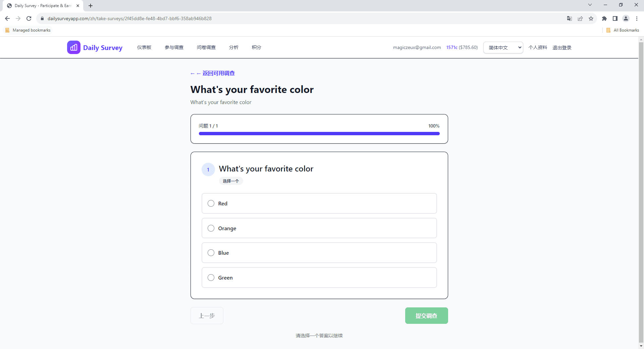This screenshot has height=349, width=644.
Task: Open the Chrome three-dot menu
Action: coord(637,18)
